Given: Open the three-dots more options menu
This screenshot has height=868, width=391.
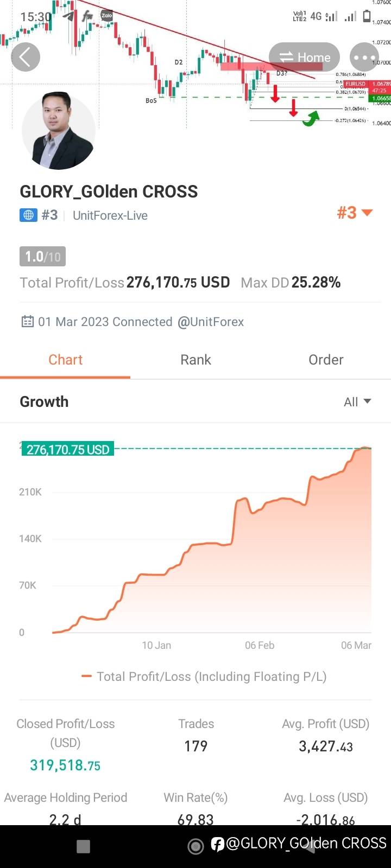Looking at the screenshot, I should (x=364, y=57).
